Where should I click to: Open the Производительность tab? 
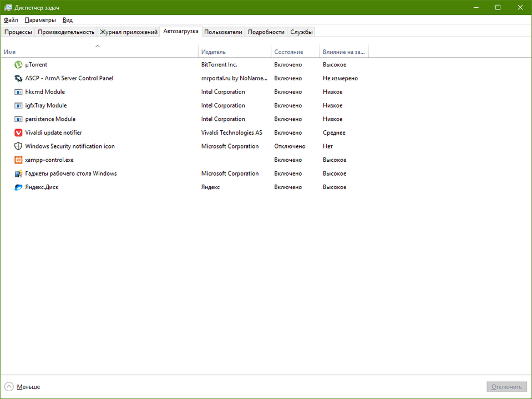pos(66,32)
